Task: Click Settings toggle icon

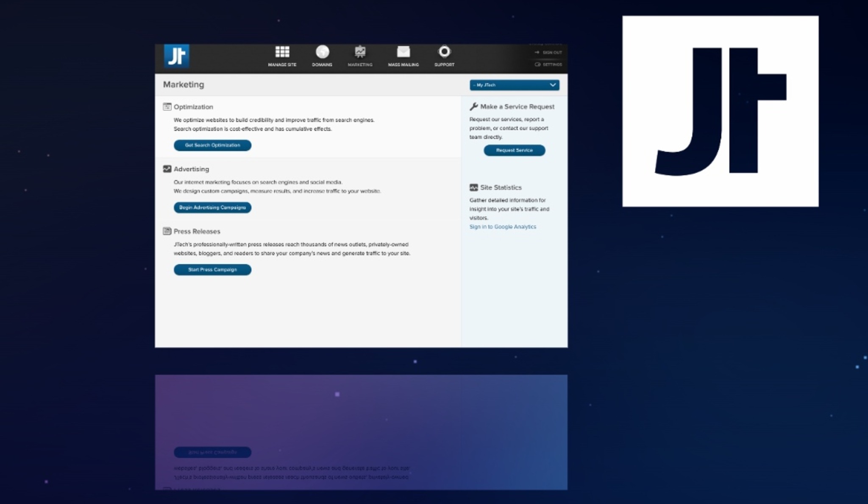Action: [537, 64]
